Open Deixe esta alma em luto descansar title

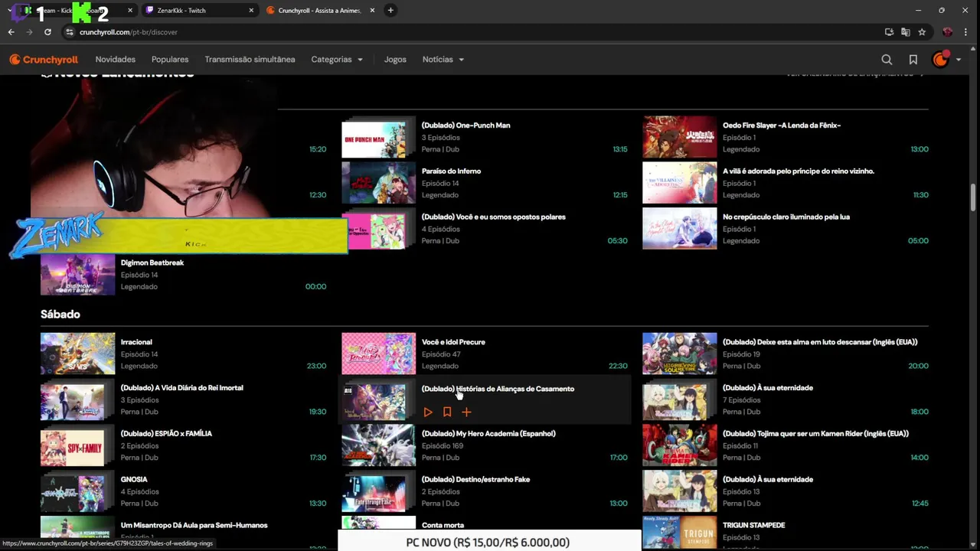(x=820, y=342)
